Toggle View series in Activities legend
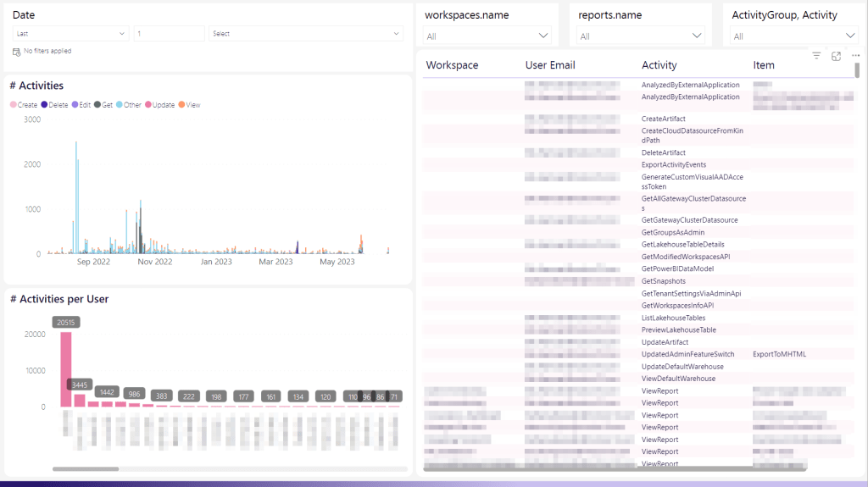 [189, 105]
